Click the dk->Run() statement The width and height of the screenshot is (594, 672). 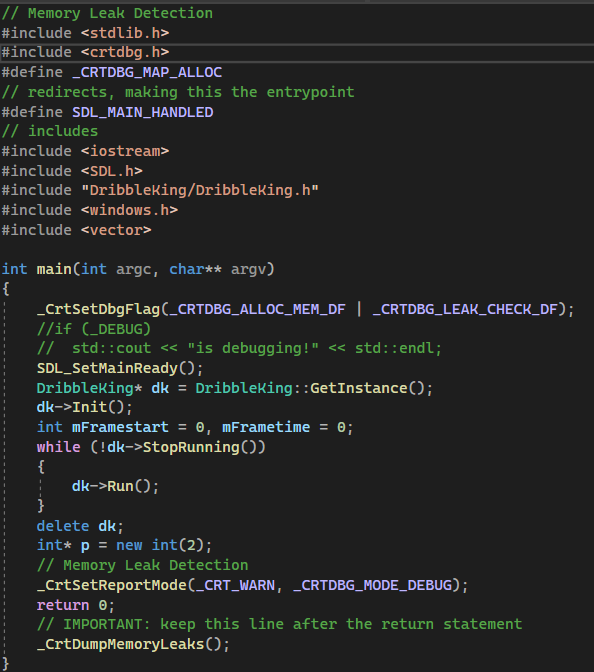[116, 486]
